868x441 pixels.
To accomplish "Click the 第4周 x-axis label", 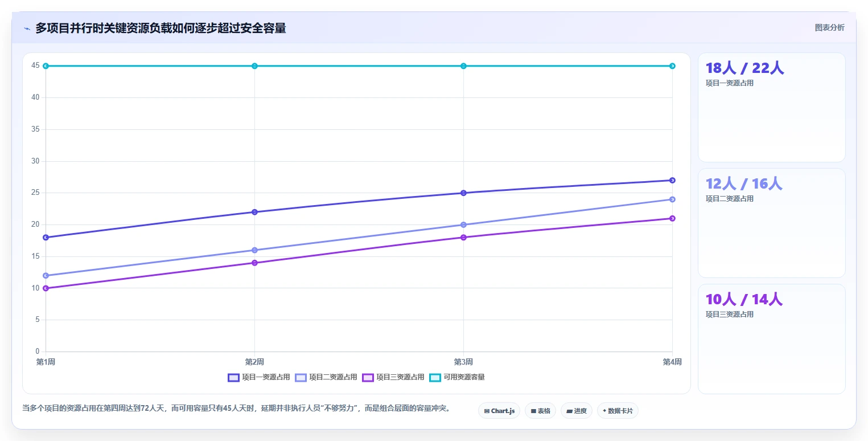I will [x=672, y=362].
